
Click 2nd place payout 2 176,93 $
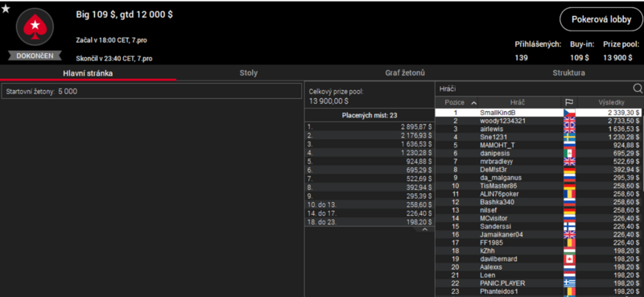417,134
